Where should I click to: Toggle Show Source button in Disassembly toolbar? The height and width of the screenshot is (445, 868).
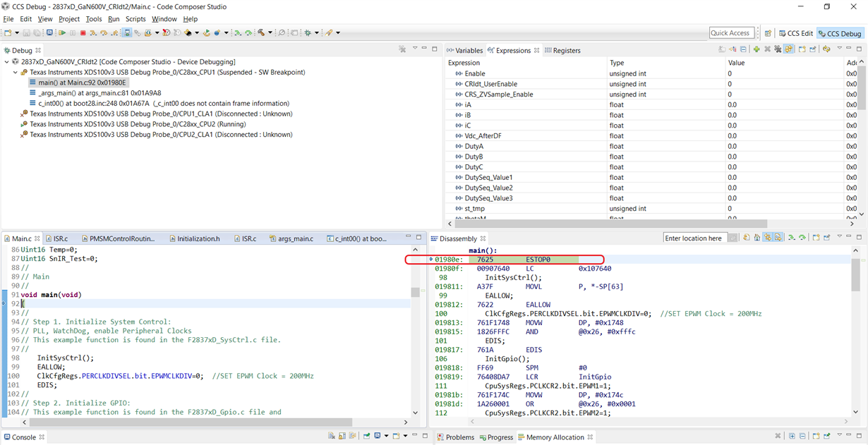(778, 238)
